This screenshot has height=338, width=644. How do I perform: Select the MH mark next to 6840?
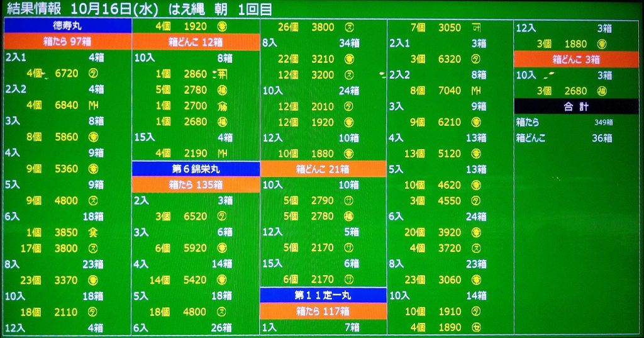(x=93, y=105)
